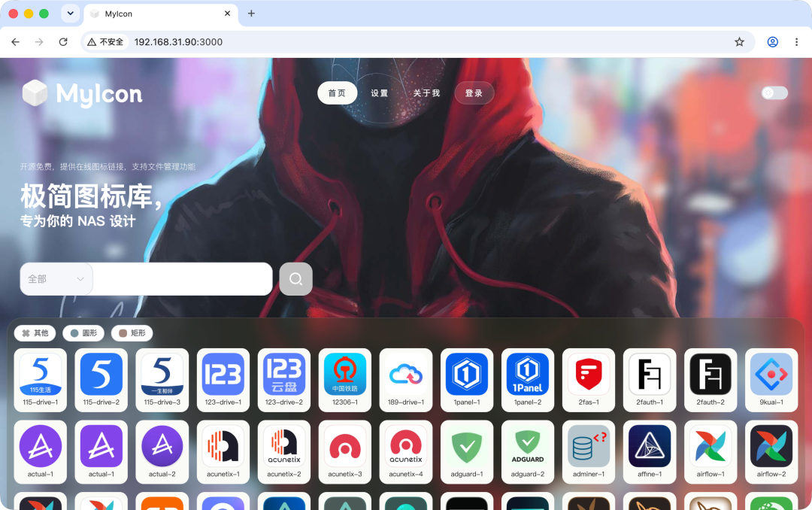
Task: Close the MyIcon tab
Action: point(227,14)
